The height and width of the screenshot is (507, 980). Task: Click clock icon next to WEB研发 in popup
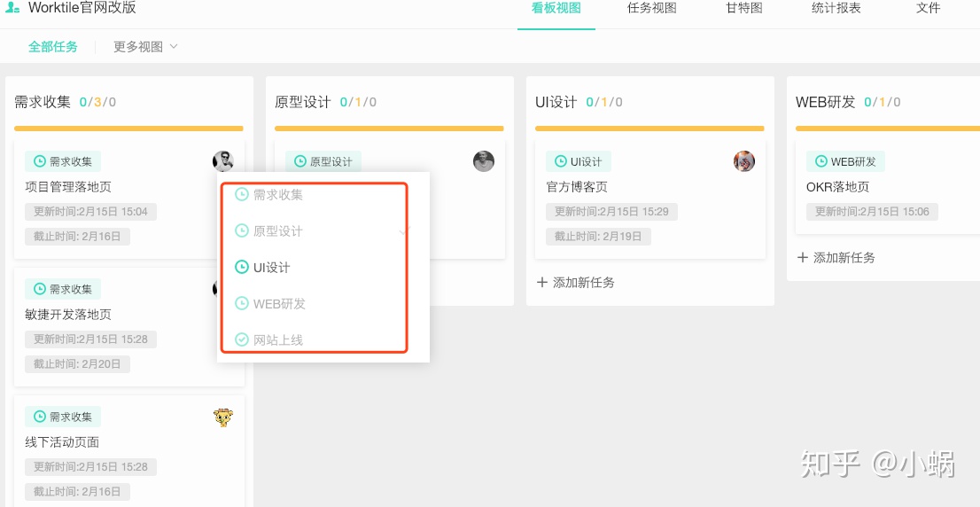241,304
